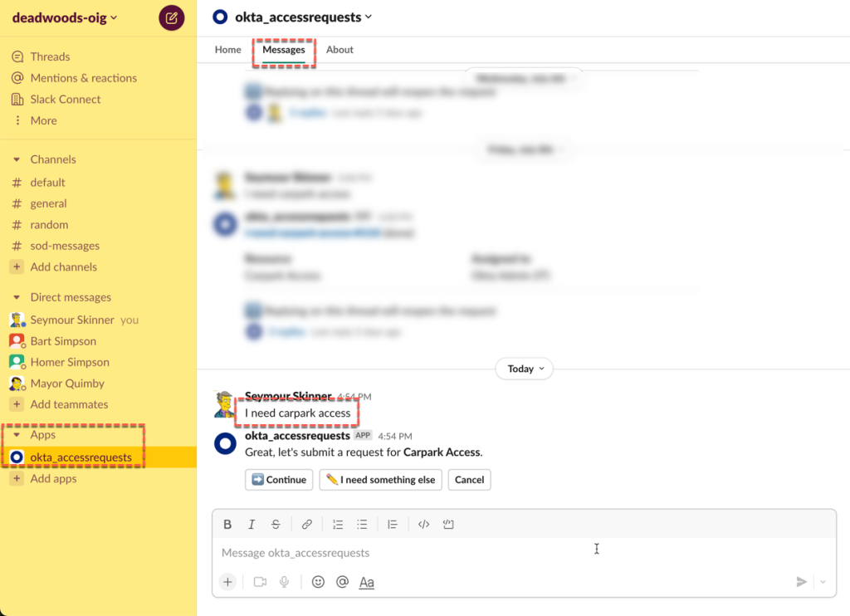850x616 pixels.
Task: Click the plus attachment button in composer
Action: click(x=227, y=582)
